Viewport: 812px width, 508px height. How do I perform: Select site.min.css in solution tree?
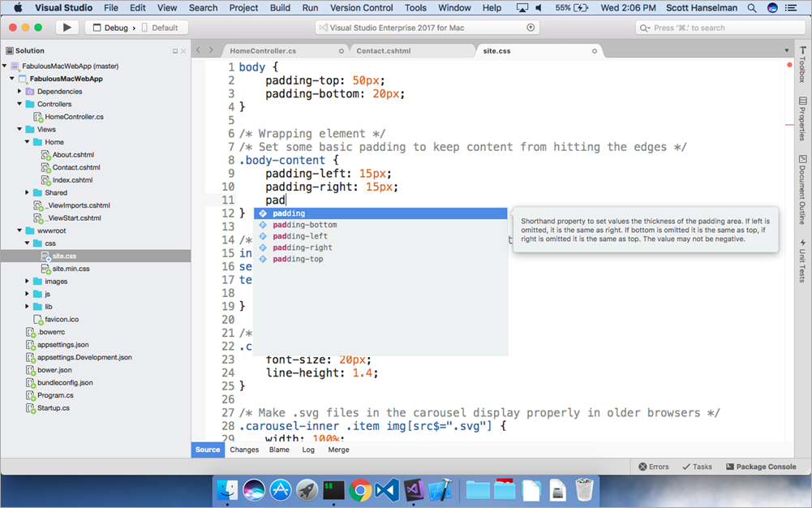coord(71,269)
